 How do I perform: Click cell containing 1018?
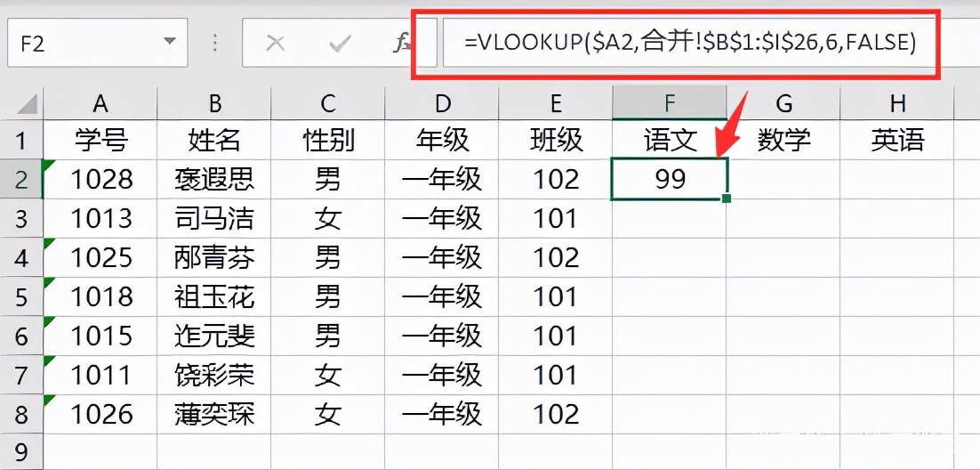pyautogui.click(x=100, y=296)
